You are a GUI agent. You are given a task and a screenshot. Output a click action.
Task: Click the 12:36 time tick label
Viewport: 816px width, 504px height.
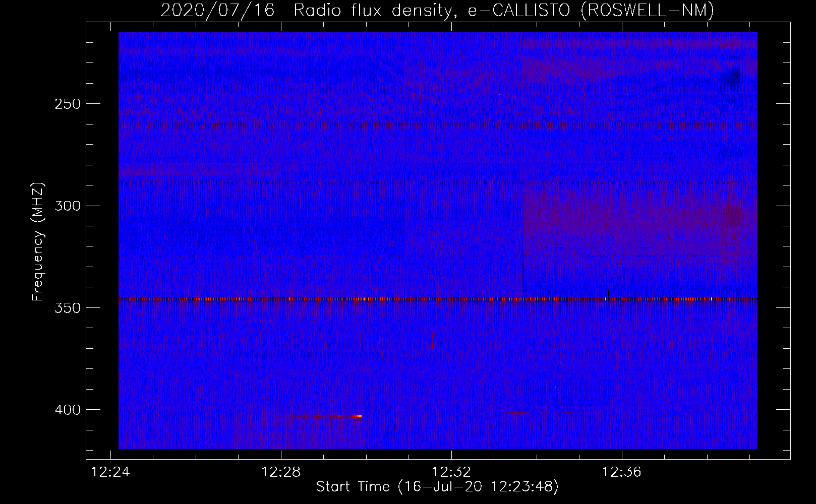coord(622,472)
